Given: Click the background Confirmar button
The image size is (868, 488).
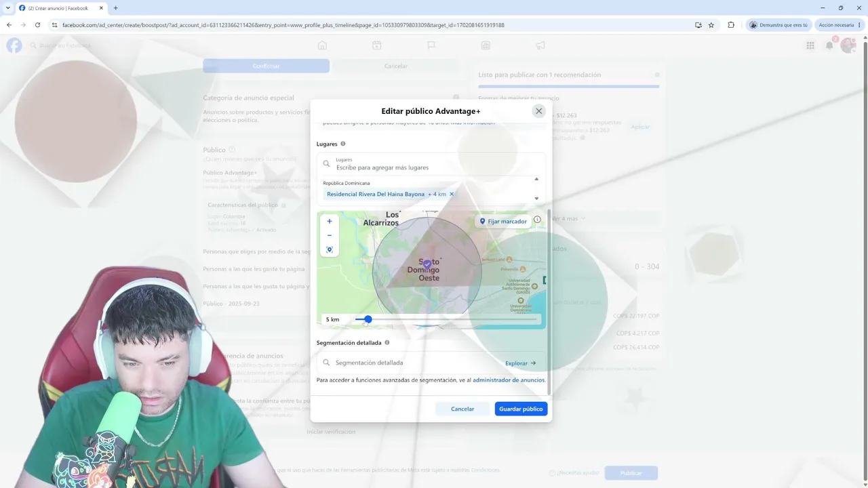Looking at the screenshot, I should click(x=266, y=66).
